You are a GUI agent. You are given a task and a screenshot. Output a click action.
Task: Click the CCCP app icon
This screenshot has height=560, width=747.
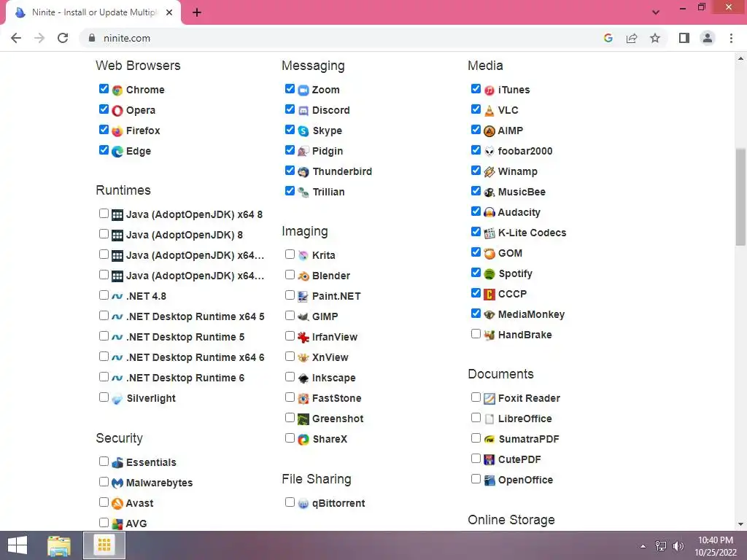[x=489, y=295]
